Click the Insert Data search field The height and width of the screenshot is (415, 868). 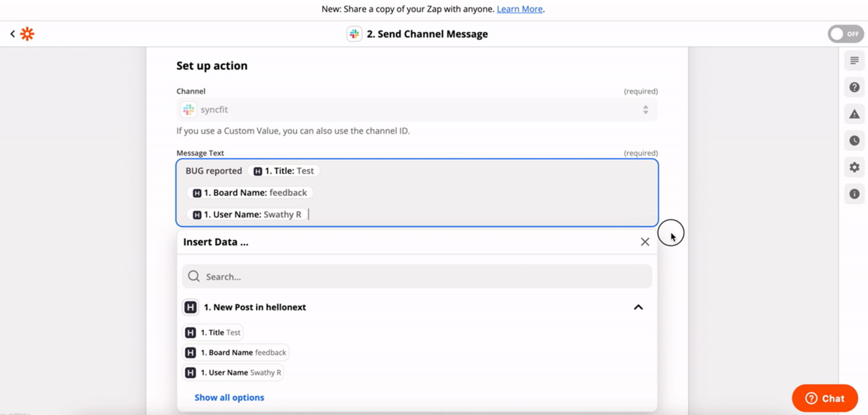pos(417,277)
